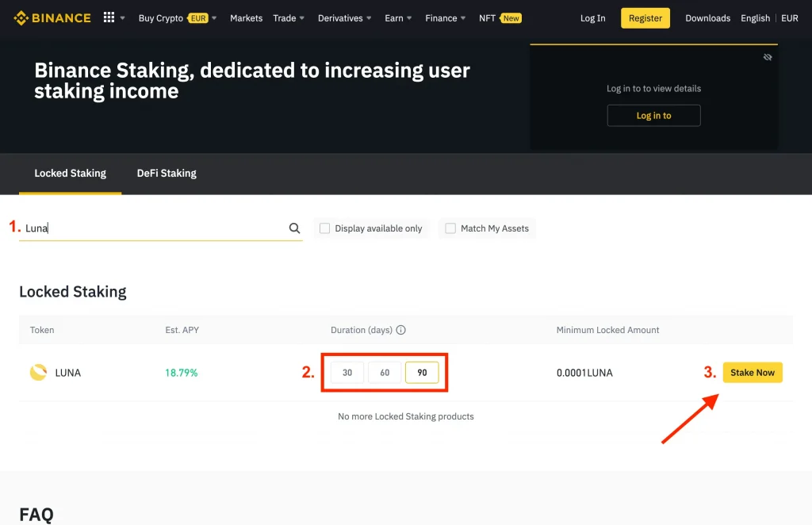Choose the 30 days duration option
Image resolution: width=812 pixels, height=525 pixels.
pos(347,373)
